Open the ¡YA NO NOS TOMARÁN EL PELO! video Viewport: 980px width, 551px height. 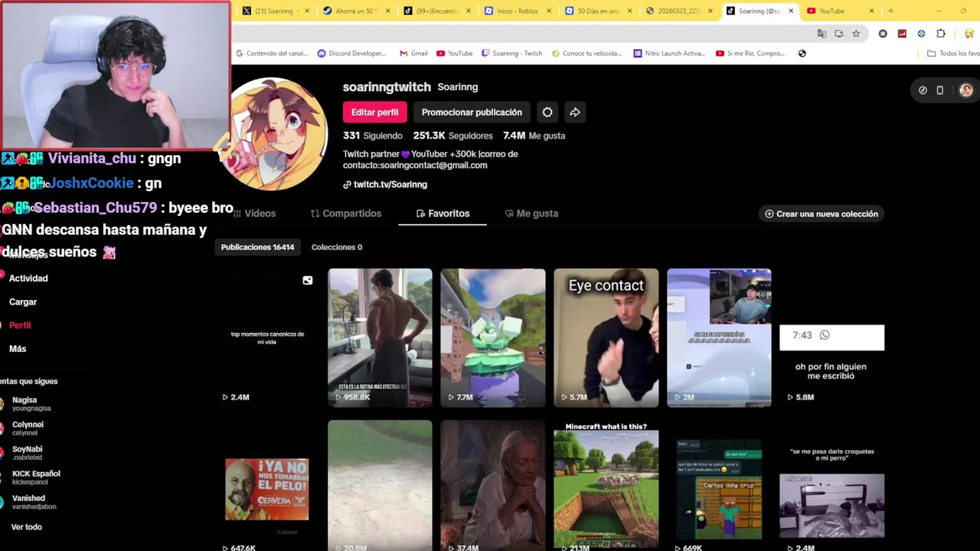click(267, 486)
